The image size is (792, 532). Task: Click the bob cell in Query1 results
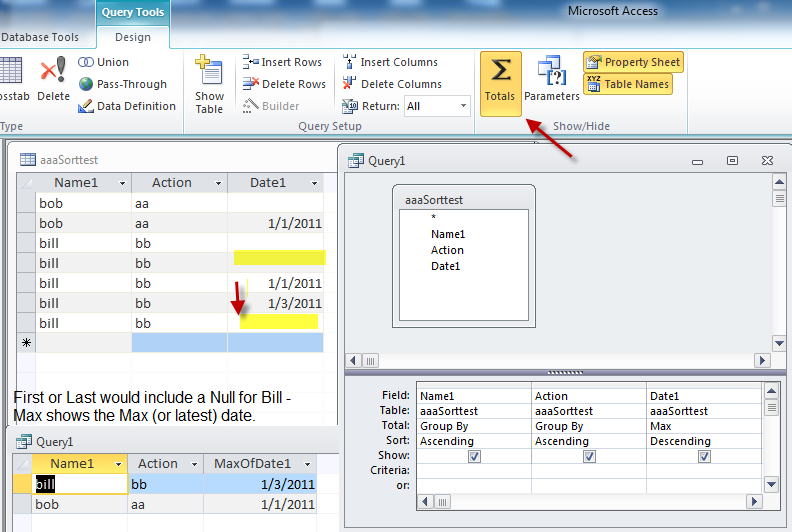pos(80,504)
